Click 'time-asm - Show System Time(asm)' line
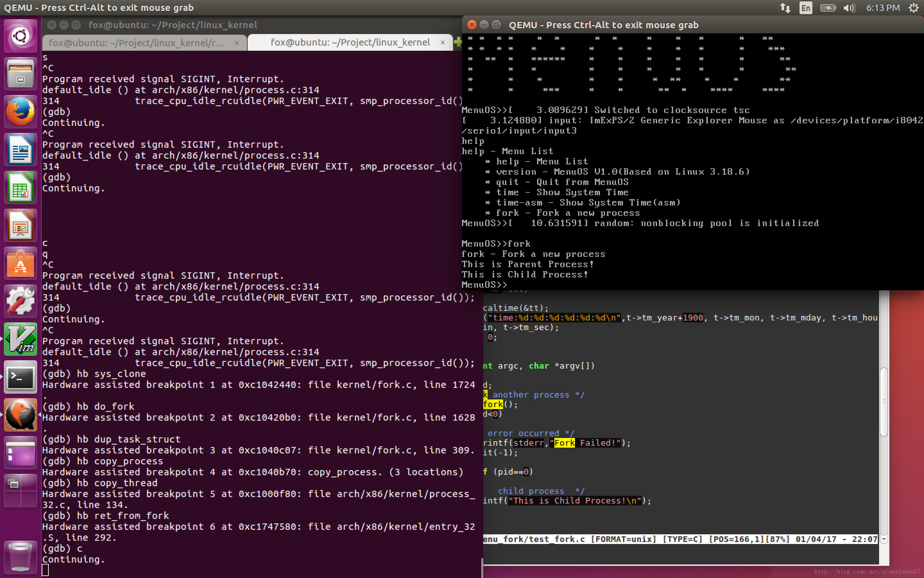 pyautogui.click(x=583, y=203)
